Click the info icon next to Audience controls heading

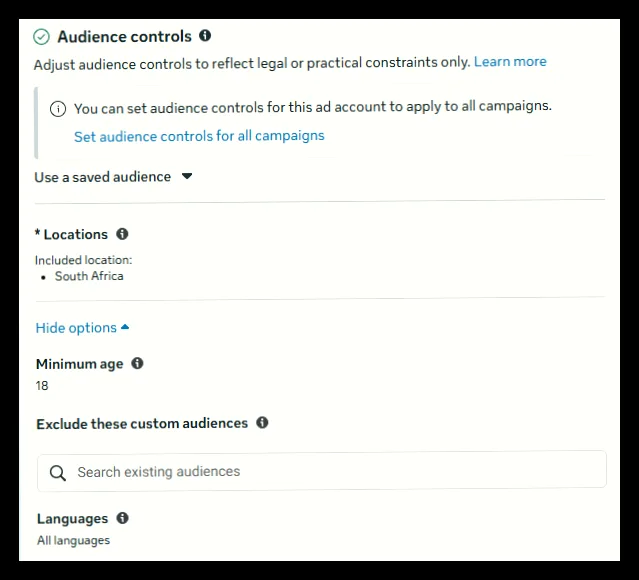pyautogui.click(x=205, y=35)
